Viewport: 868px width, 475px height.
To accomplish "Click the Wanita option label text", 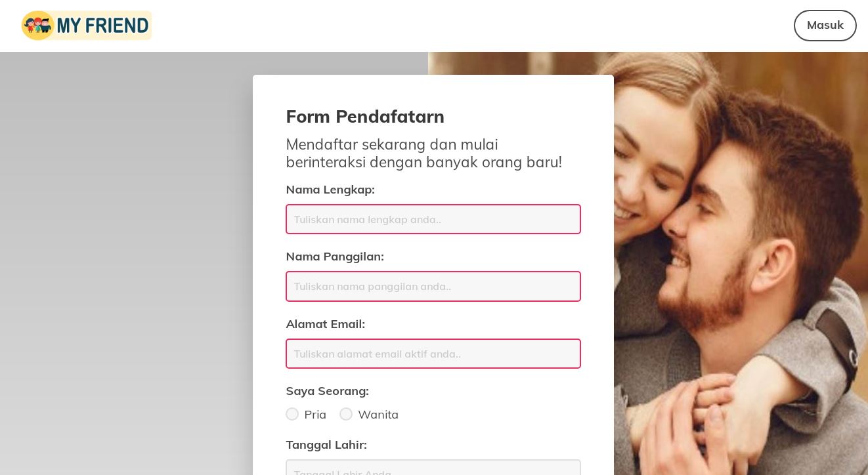I will [x=378, y=415].
